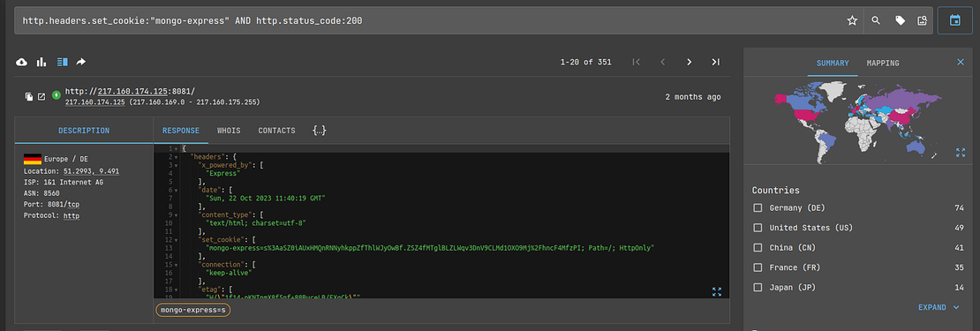Expand the world map to fullscreen
The height and width of the screenshot is (331, 980).
(x=961, y=153)
